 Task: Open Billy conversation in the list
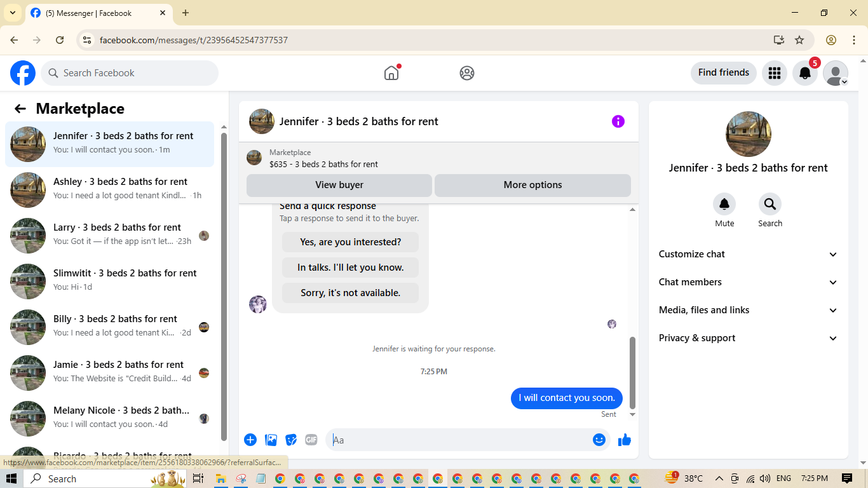pos(110,327)
